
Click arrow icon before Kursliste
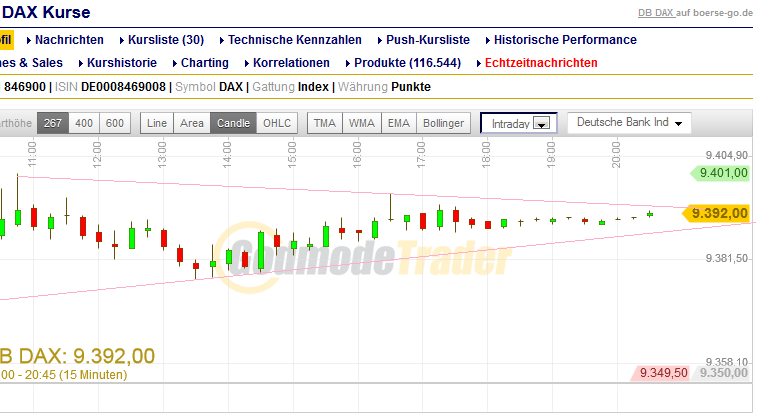(122, 41)
